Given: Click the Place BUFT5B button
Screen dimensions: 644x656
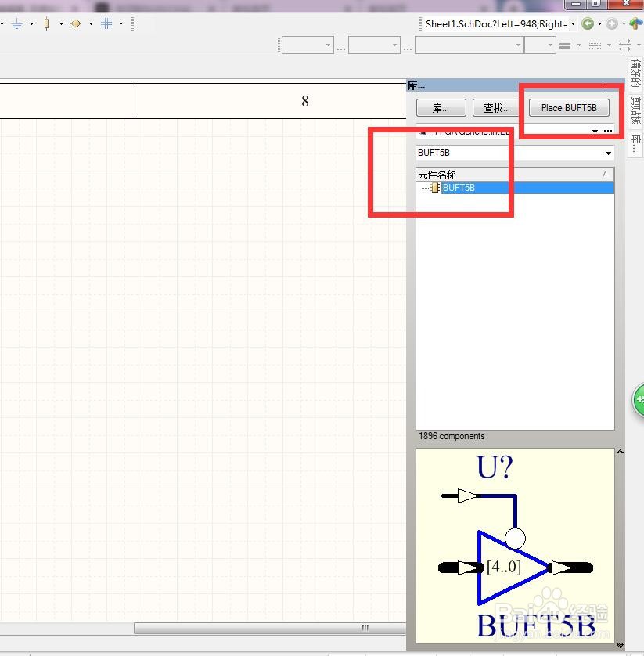Looking at the screenshot, I should click(x=569, y=108).
